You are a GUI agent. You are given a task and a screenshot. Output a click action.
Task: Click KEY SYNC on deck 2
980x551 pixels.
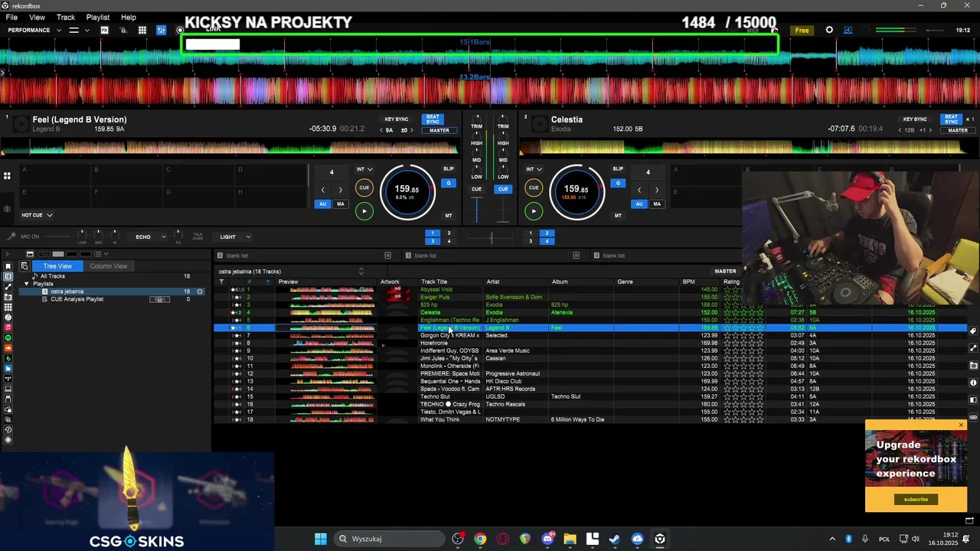click(915, 119)
